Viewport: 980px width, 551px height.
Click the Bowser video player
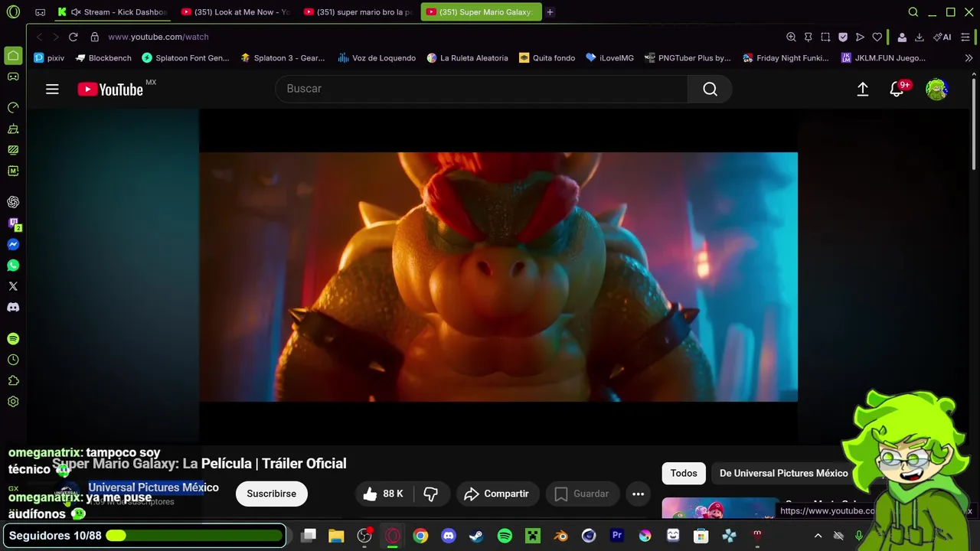pos(498,276)
